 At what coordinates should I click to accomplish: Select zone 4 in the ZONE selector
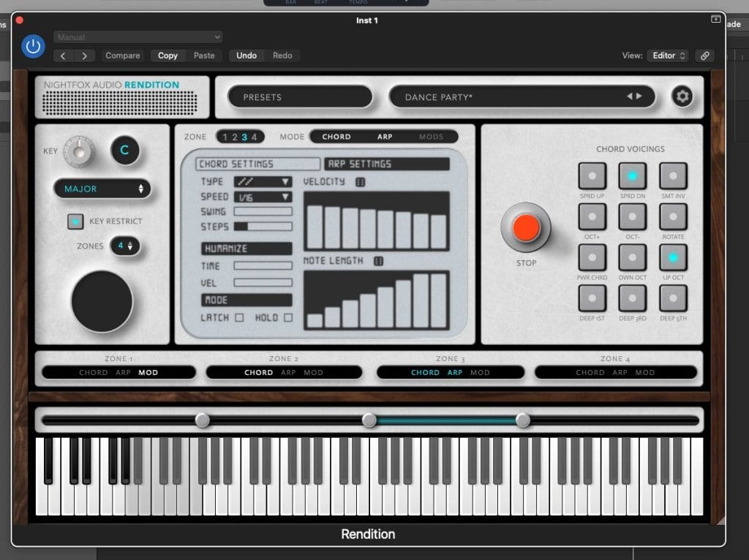pos(254,137)
